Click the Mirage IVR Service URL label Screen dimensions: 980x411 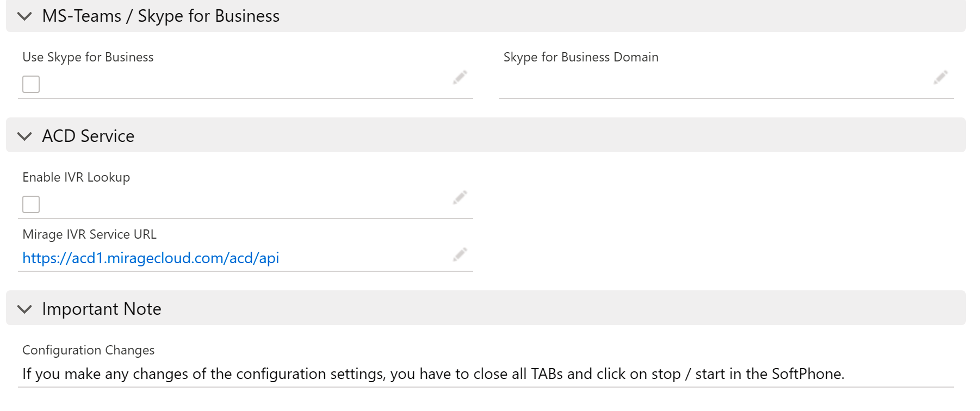89,234
